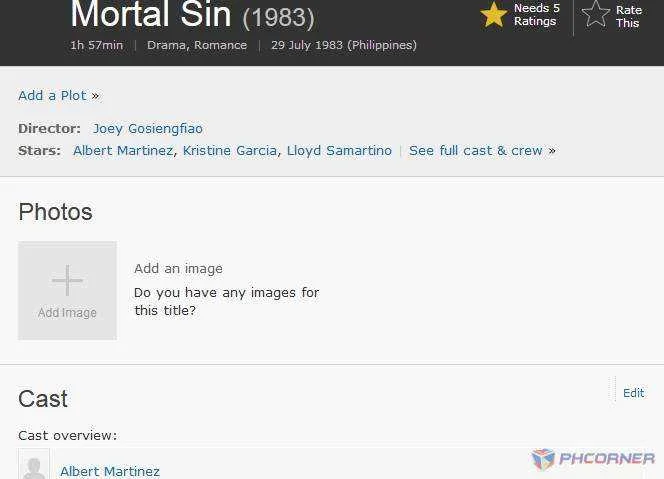Click the Drama genre link
This screenshot has height=479, width=664.
166,45
